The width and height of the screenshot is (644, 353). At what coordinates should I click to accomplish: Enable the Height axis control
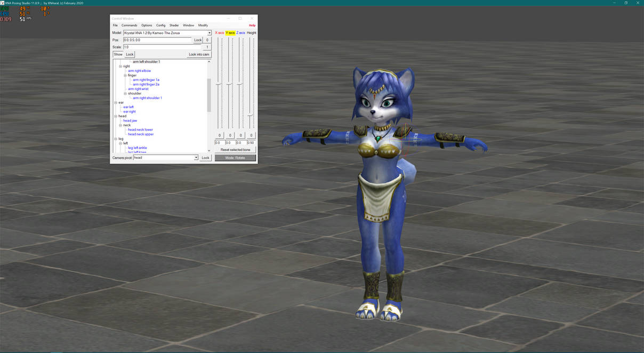coord(251,33)
